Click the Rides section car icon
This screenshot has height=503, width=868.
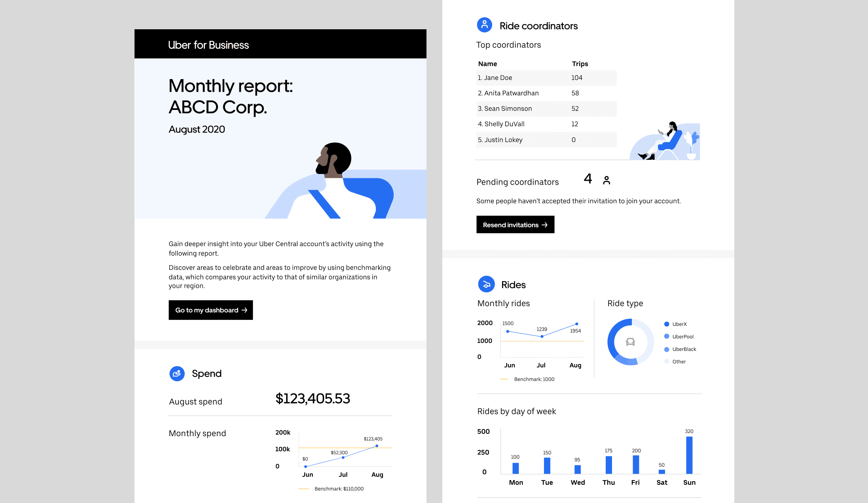pyautogui.click(x=486, y=284)
